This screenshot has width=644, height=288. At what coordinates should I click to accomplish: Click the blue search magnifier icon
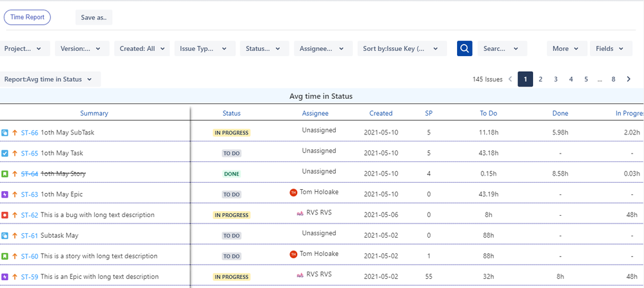coord(465,48)
